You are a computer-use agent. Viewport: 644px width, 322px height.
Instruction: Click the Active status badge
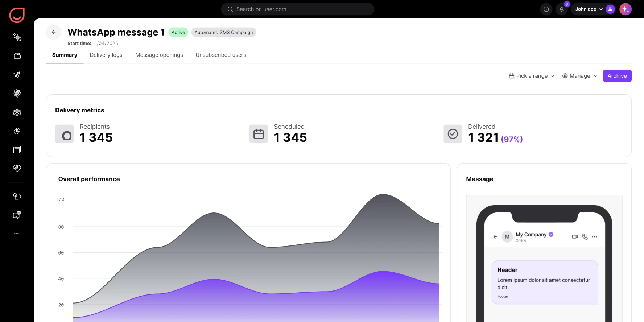pyautogui.click(x=178, y=32)
